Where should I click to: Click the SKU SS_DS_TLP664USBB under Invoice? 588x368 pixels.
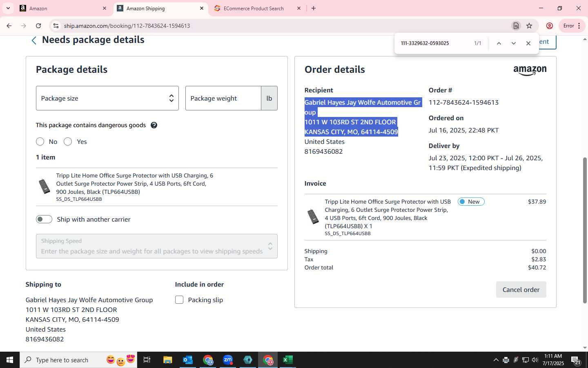pyautogui.click(x=348, y=233)
